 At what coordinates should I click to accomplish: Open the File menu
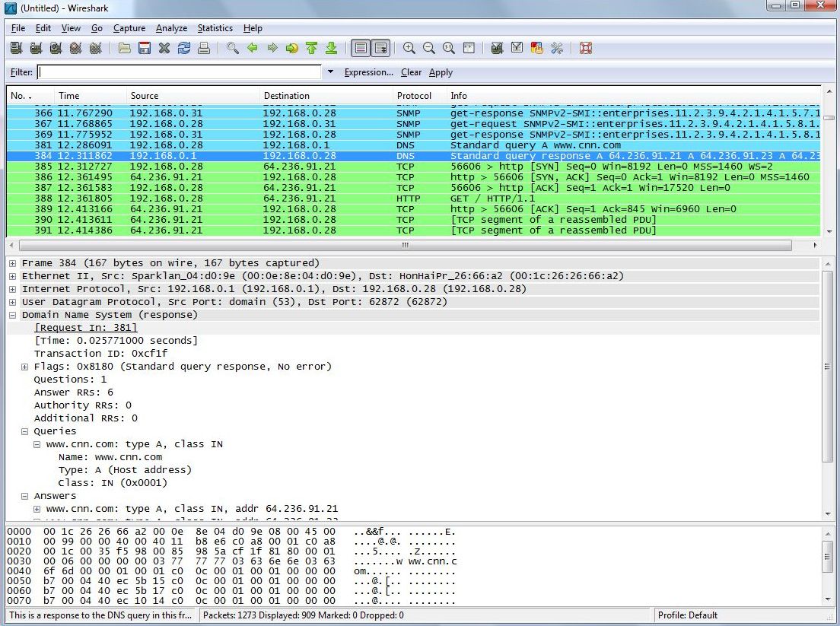coord(18,28)
